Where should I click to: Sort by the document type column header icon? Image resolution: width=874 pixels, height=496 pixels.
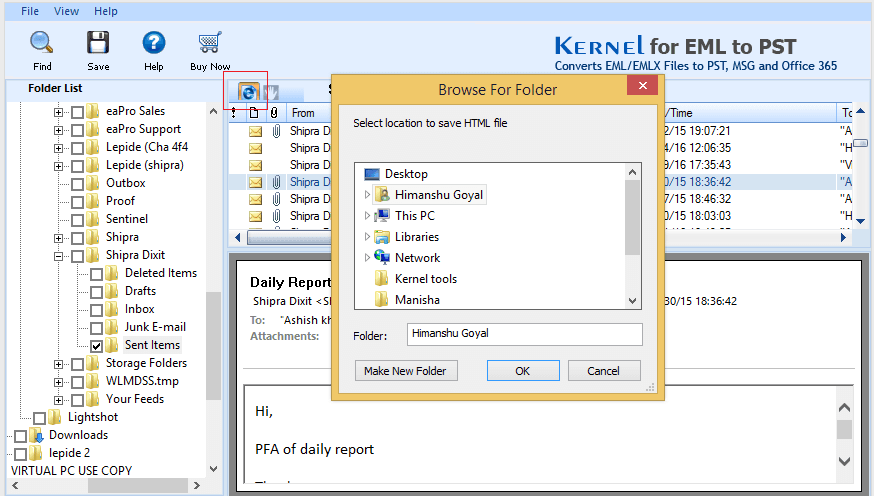(x=254, y=113)
